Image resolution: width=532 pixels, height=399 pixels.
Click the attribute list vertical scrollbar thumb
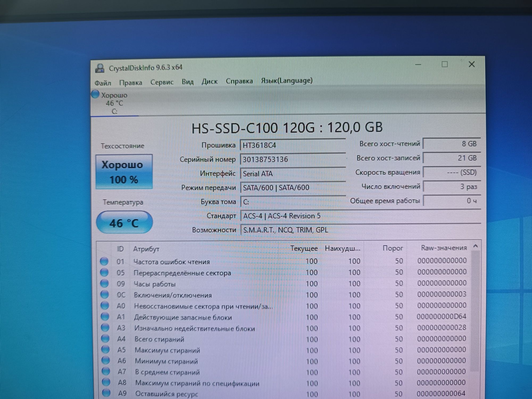click(x=475, y=311)
